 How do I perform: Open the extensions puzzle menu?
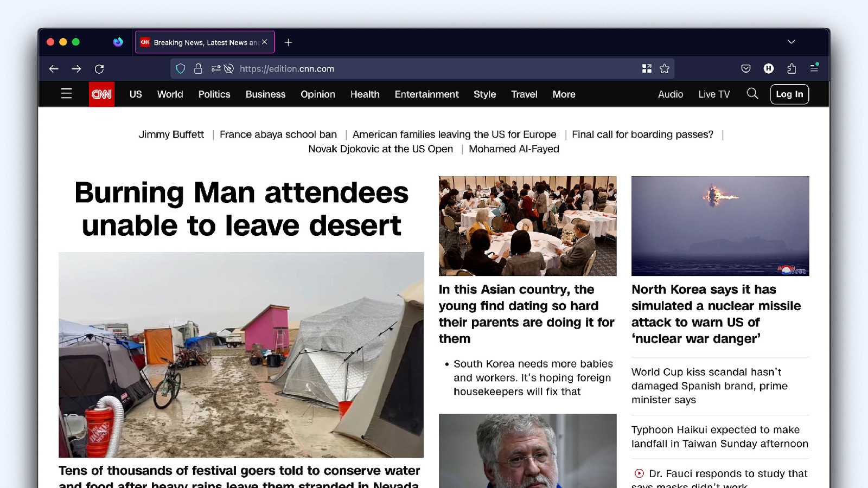click(792, 68)
